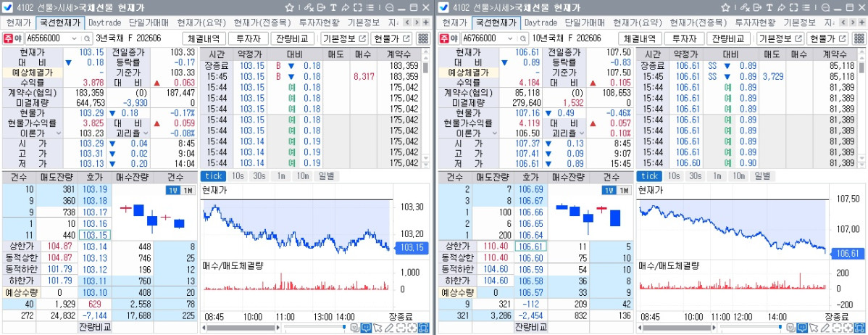Toggle 1M candle period in right window
This screenshot has height=335, width=868.
pos(624,191)
